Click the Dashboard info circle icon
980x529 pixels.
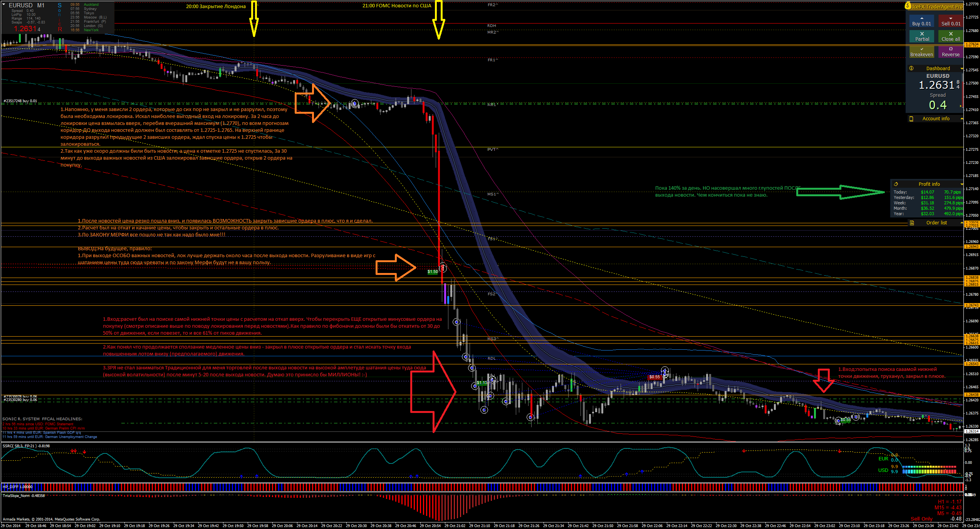911,68
